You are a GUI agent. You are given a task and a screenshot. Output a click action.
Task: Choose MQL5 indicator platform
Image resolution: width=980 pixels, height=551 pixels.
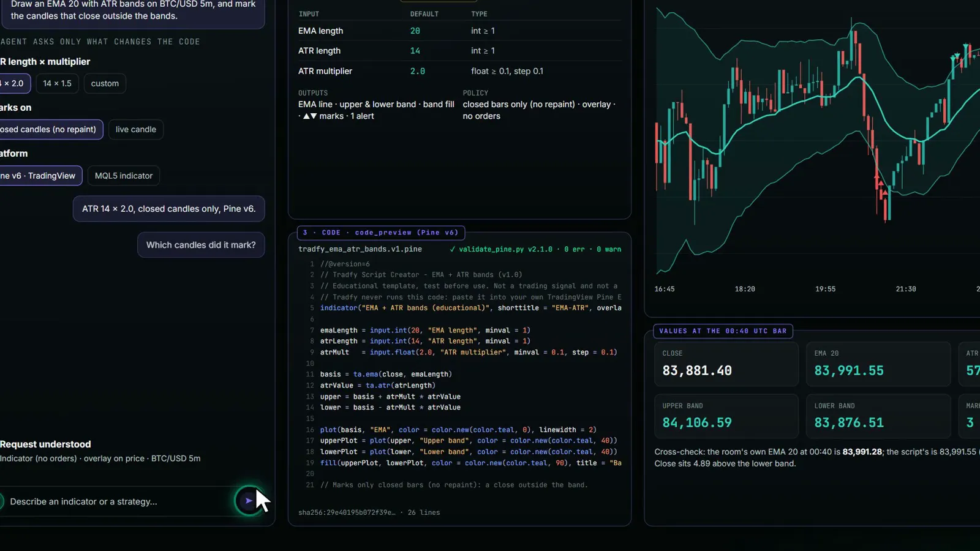[124, 176]
